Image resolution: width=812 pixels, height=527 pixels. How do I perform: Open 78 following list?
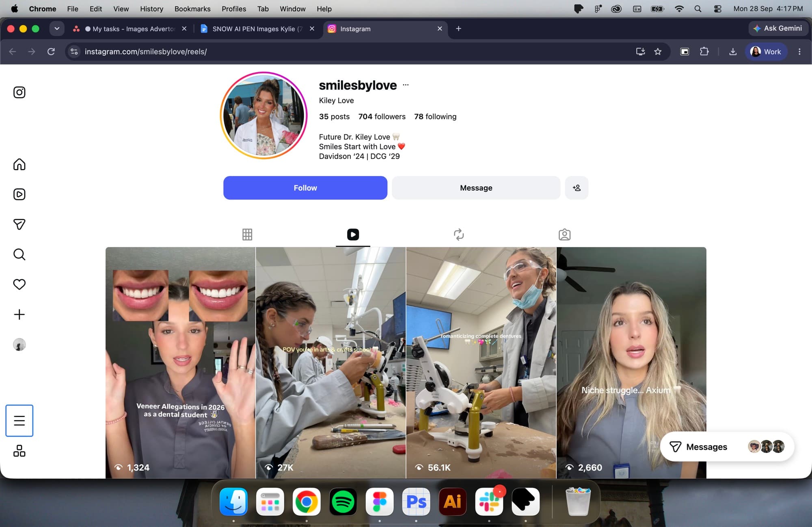(x=435, y=116)
